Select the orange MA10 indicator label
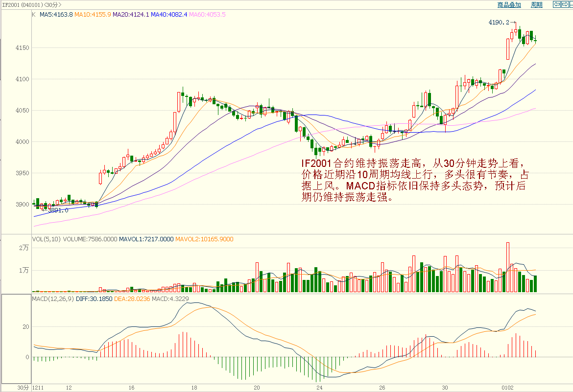Screen dimensions: 573x392 click(x=93, y=15)
